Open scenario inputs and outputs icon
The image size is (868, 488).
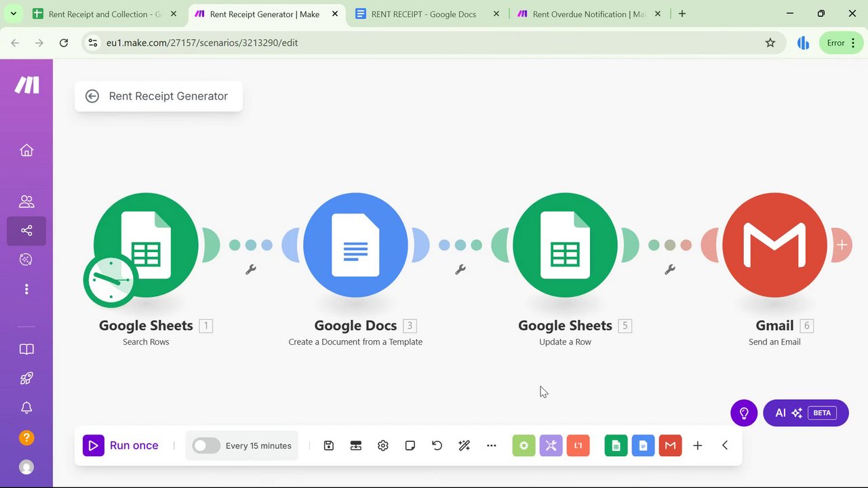click(x=356, y=445)
